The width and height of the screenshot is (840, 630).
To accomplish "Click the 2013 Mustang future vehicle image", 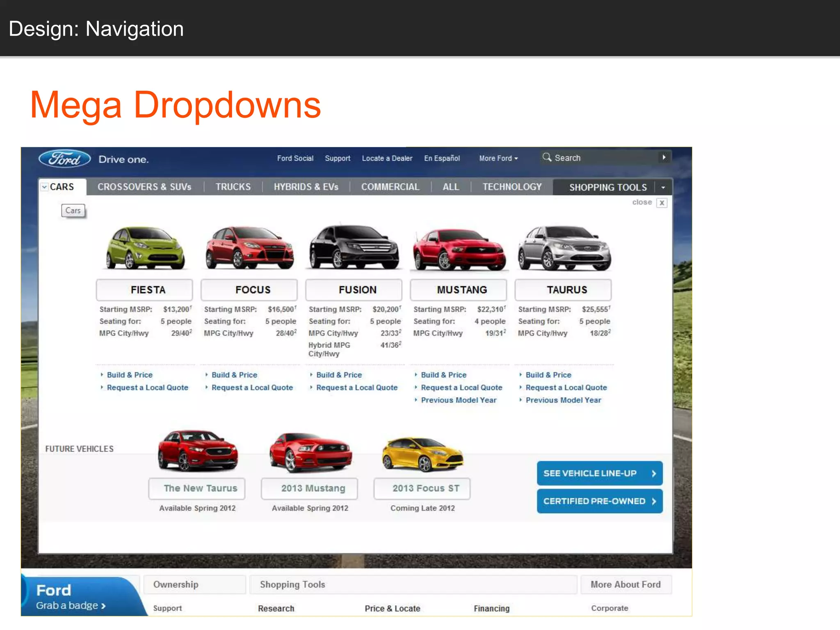I will coord(310,452).
